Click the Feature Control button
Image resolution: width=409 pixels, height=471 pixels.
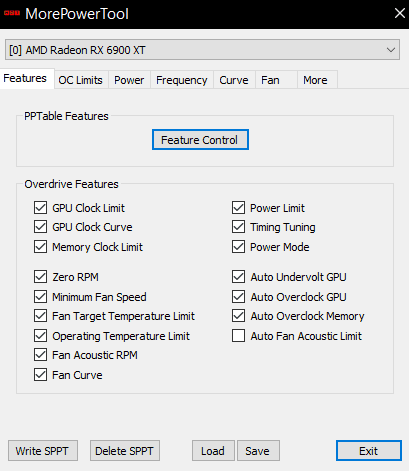pos(200,140)
